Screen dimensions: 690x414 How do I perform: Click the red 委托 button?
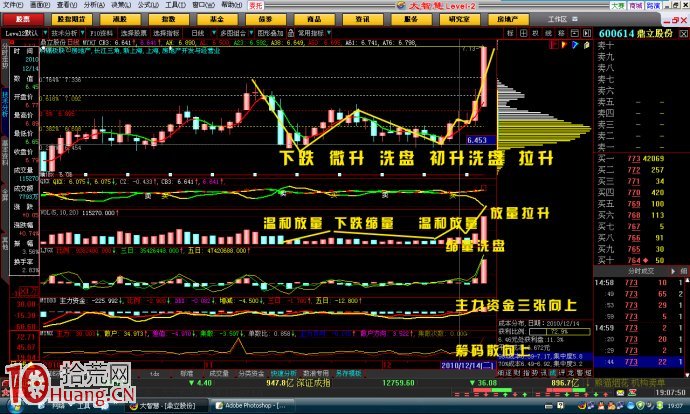point(256,5)
